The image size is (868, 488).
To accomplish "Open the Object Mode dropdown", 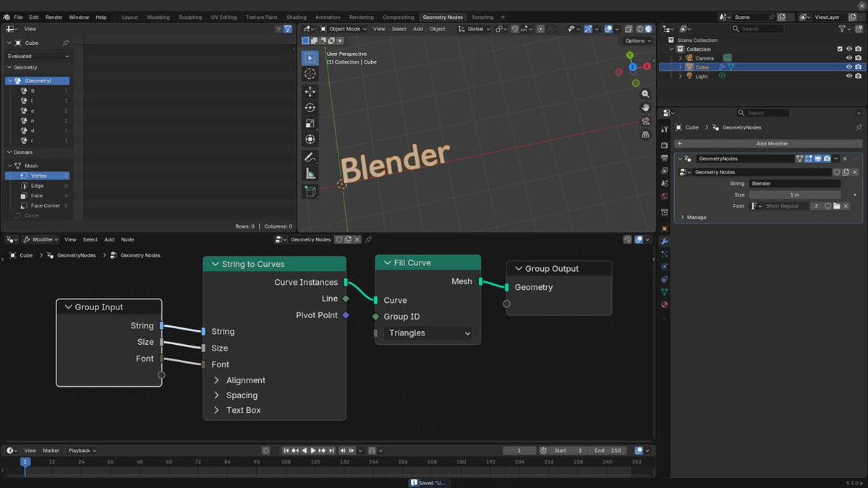I will (344, 29).
